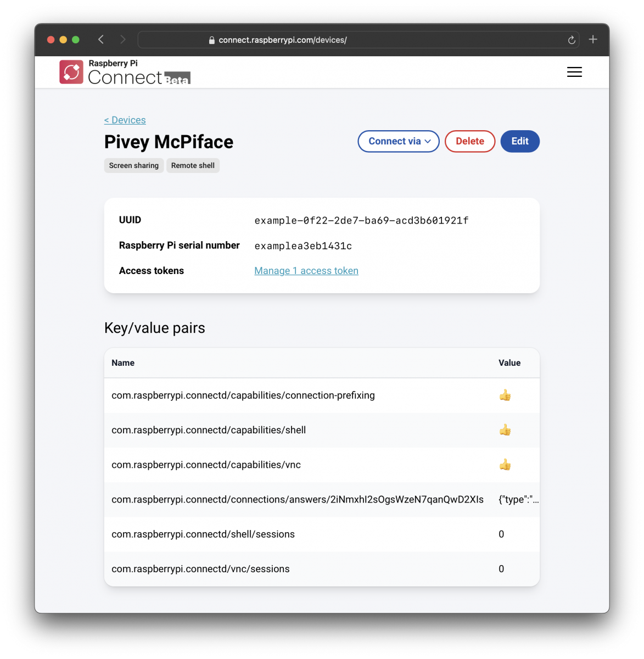Click the lock icon in the address bar

coord(212,40)
